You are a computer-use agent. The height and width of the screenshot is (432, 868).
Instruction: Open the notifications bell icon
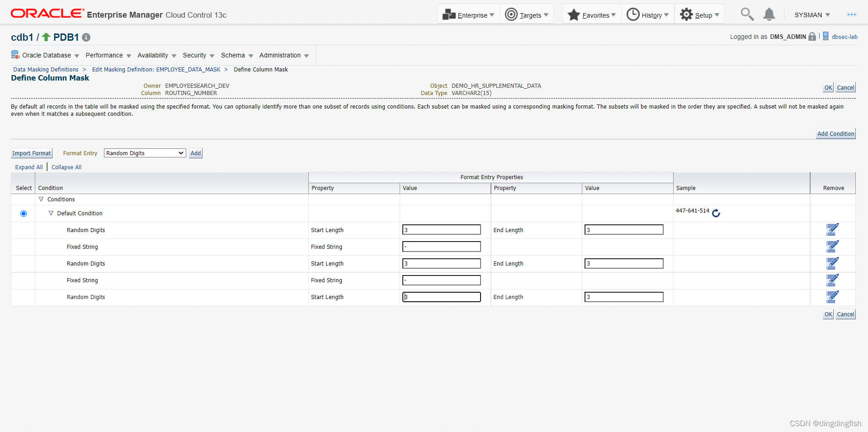tap(769, 14)
